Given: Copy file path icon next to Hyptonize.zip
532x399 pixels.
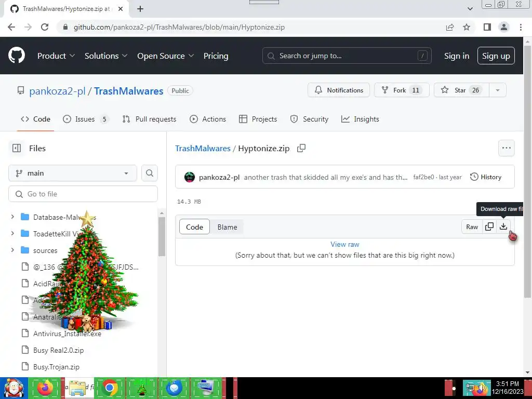Looking at the screenshot, I should point(301,148).
